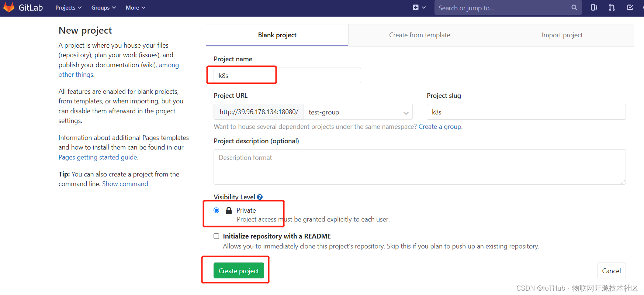Expand the More dropdown menu
Image resolution: width=644 pixels, height=295 pixels.
coord(136,8)
